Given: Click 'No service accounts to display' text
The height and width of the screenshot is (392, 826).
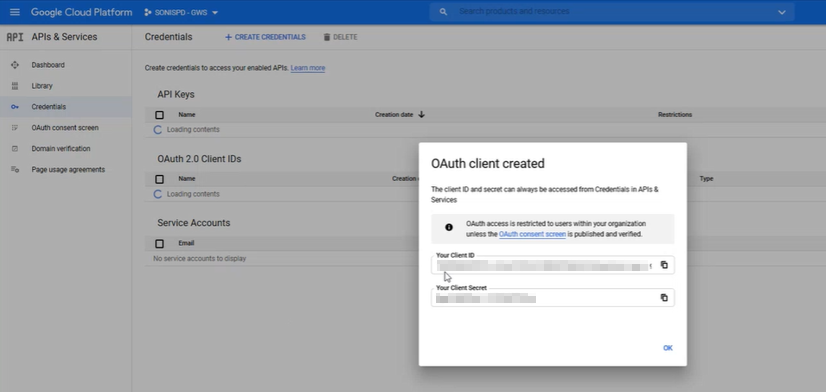Looking at the screenshot, I should 199,259.
